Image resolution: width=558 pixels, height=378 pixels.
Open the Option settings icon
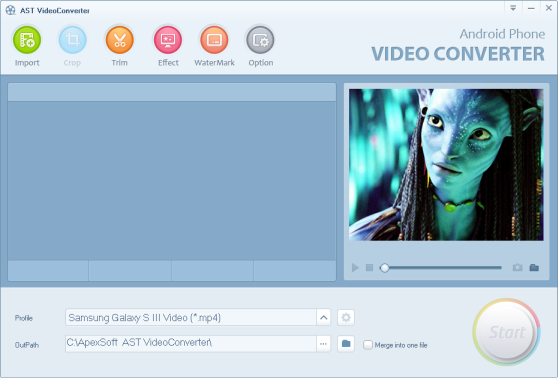(x=260, y=40)
